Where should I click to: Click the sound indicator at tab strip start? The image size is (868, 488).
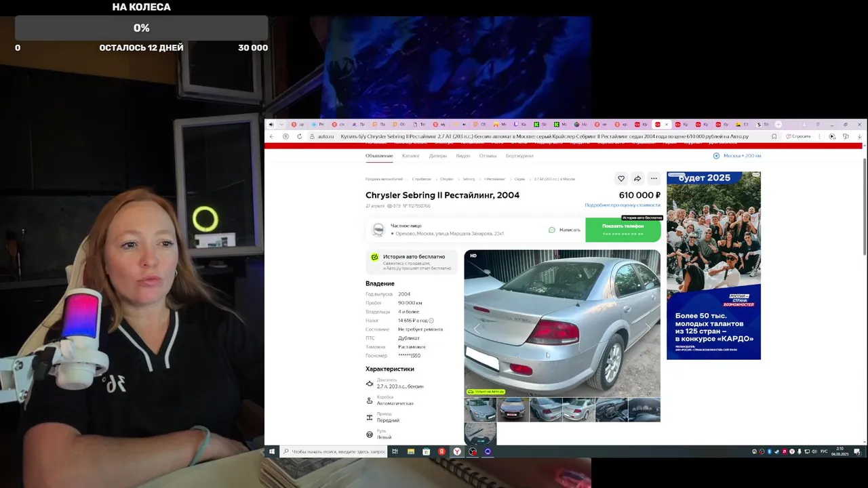coord(271,125)
